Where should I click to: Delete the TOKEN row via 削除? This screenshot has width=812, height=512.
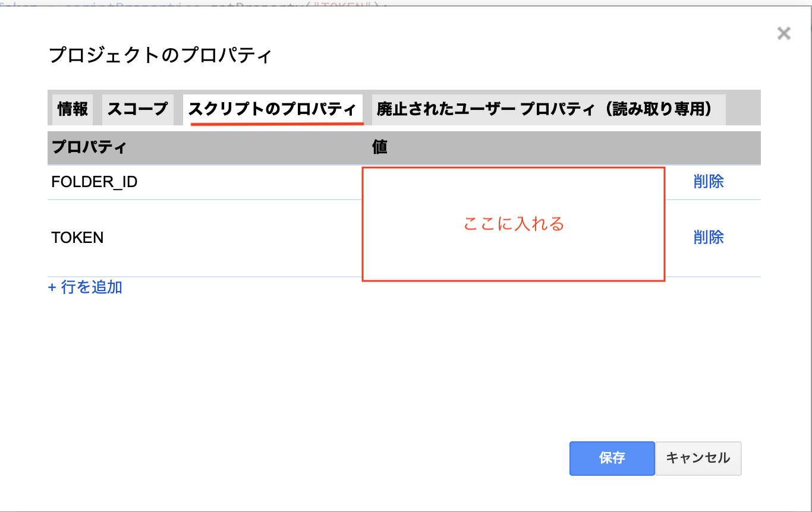click(x=709, y=238)
